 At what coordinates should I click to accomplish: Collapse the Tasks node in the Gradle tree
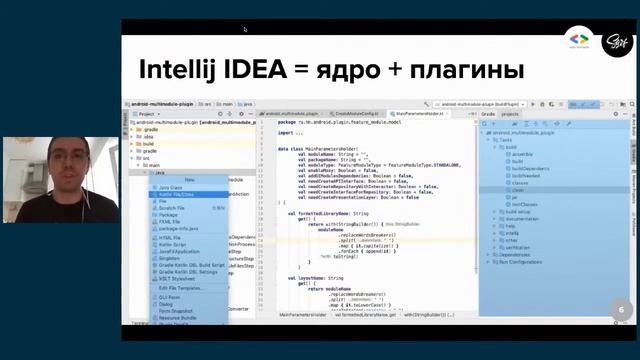point(488,140)
